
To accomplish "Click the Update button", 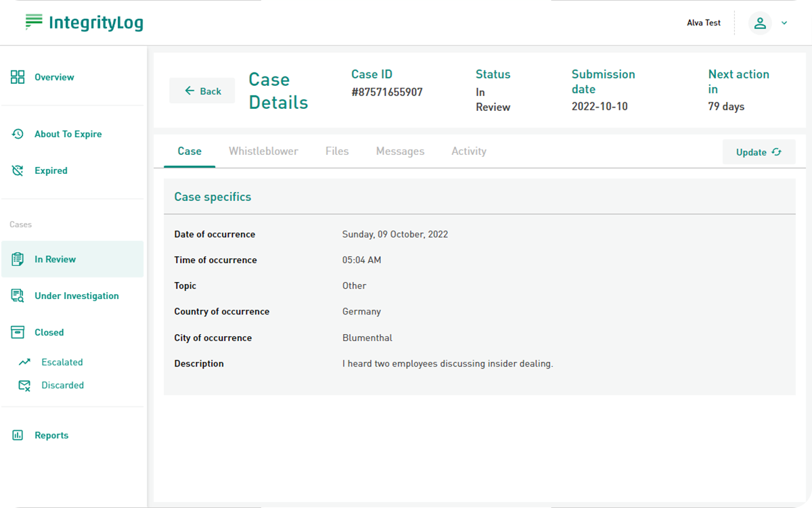I will (x=759, y=152).
